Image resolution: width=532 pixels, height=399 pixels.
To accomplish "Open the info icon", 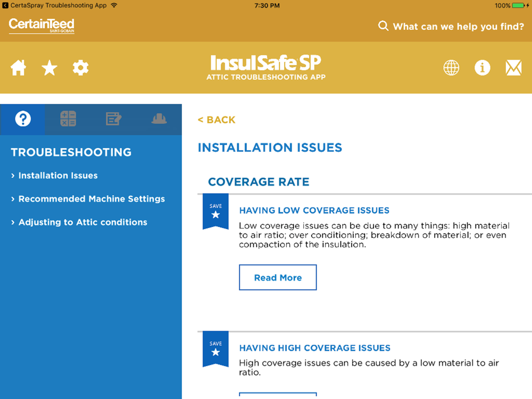I will pos(482,68).
